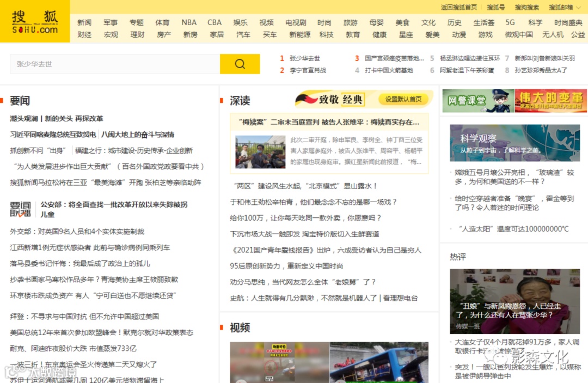Open 落马县委书记忏悔 article
The height and width of the screenshot is (383, 588).
click(x=80, y=263)
